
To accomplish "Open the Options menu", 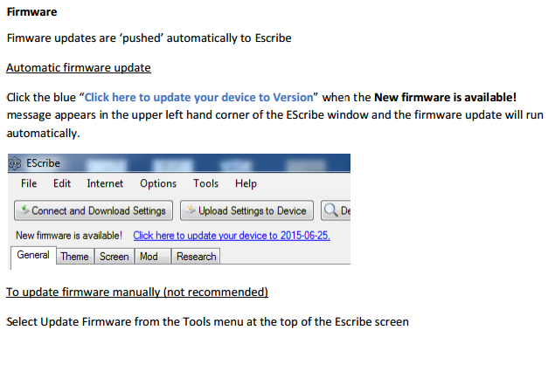I will 158,183.
